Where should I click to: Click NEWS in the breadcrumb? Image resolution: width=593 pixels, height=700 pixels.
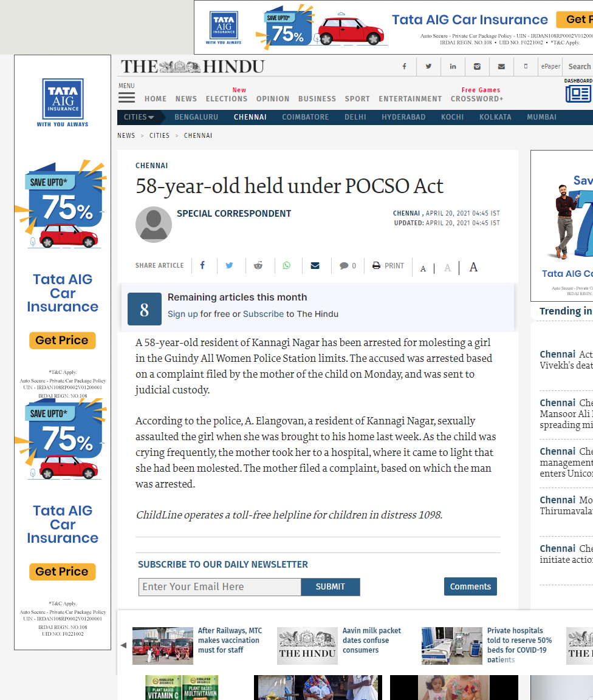tap(126, 135)
